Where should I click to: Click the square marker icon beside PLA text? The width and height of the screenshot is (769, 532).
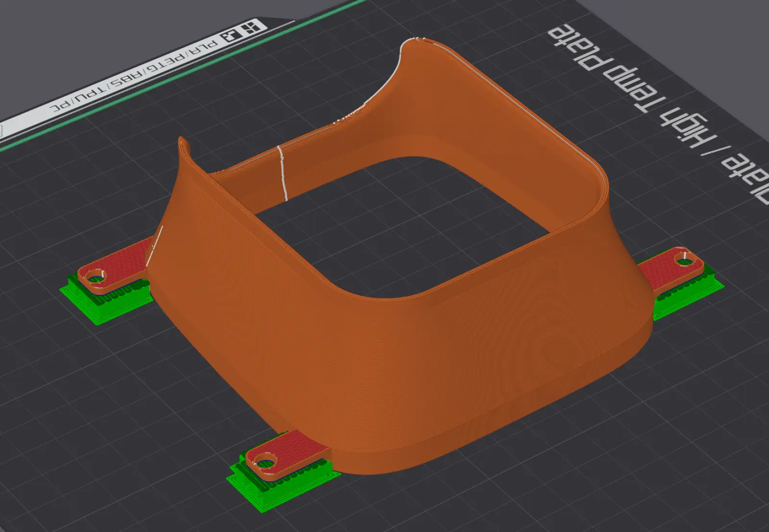click(231, 36)
